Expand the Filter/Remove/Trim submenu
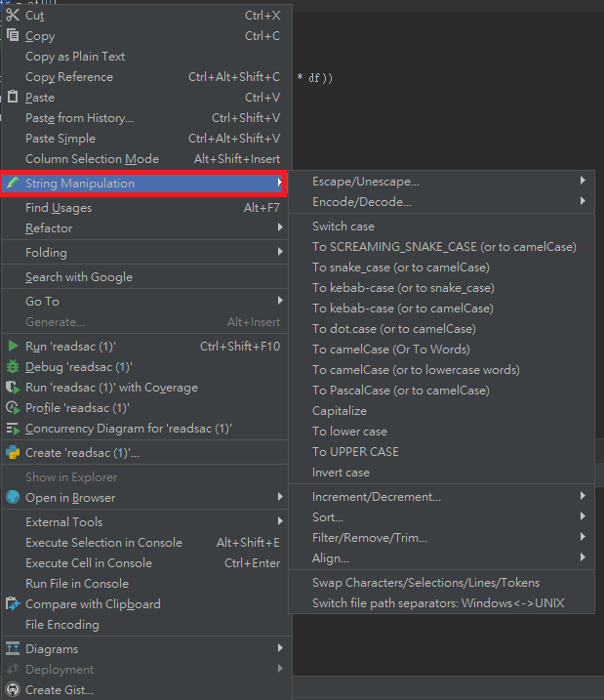Viewport: 604px width, 700px height. pyautogui.click(x=370, y=538)
